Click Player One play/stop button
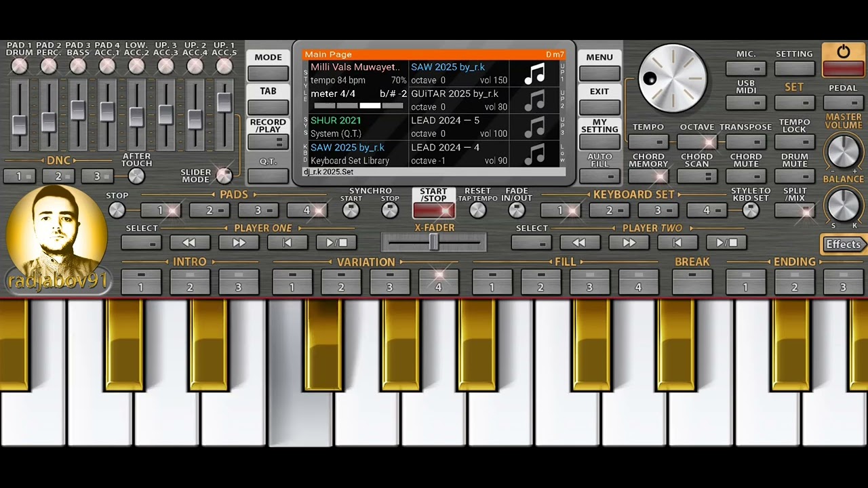 [336, 243]
